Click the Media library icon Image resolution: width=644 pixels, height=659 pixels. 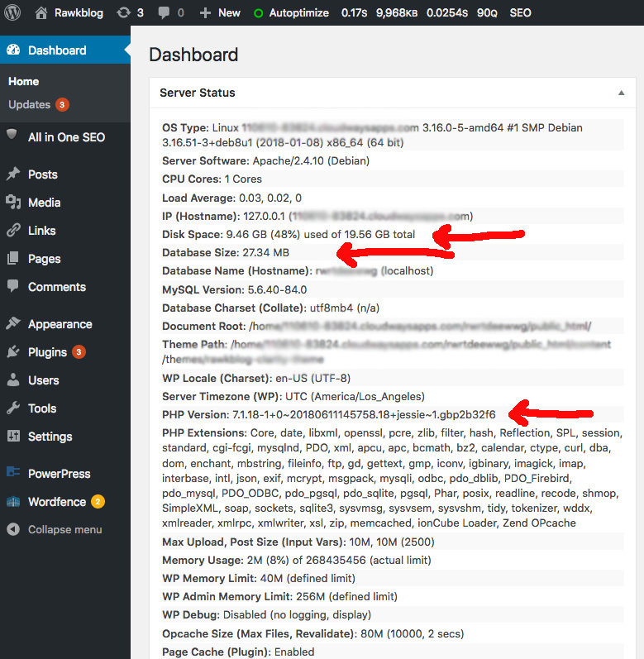(x=13, y=202)
